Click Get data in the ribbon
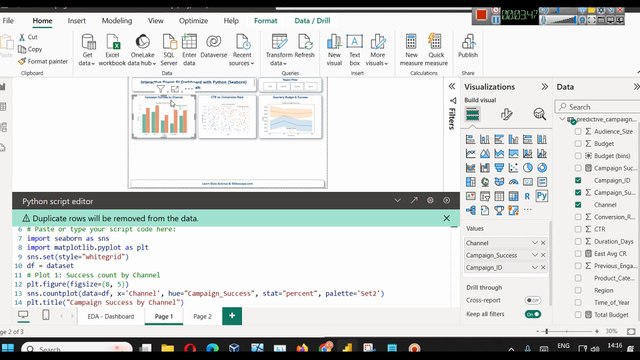The height and width of the screenshot is (360, 640). pos(87,50)
